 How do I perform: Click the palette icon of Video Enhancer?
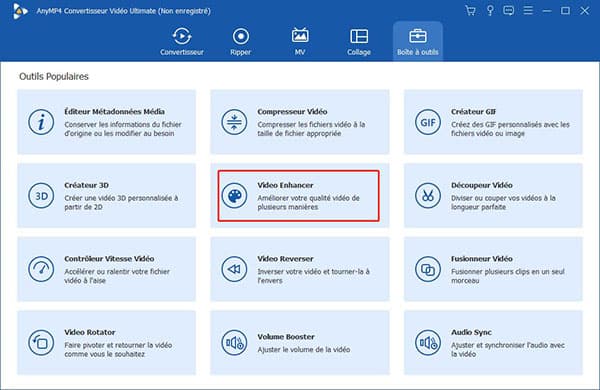pyautogui.click(x=234, y=196)
